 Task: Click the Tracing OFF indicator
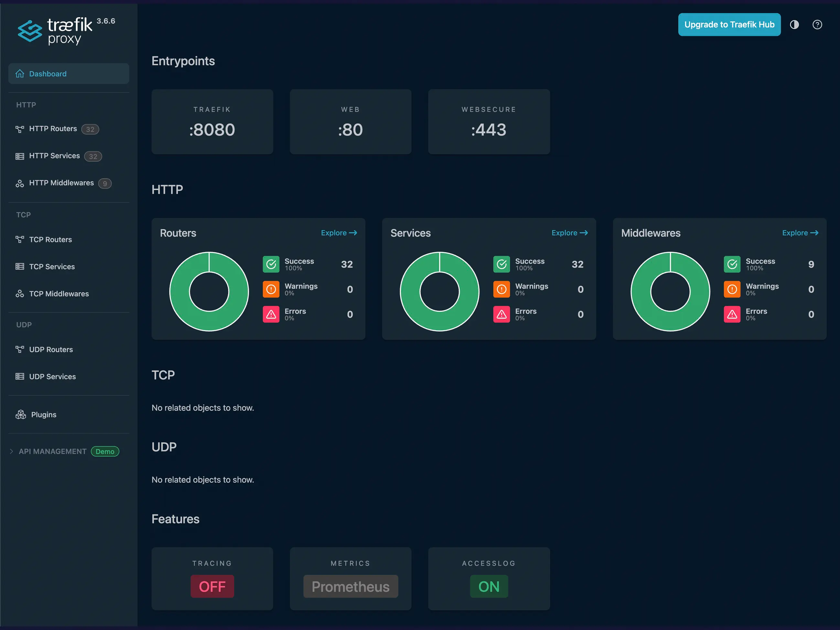(212, 586)
